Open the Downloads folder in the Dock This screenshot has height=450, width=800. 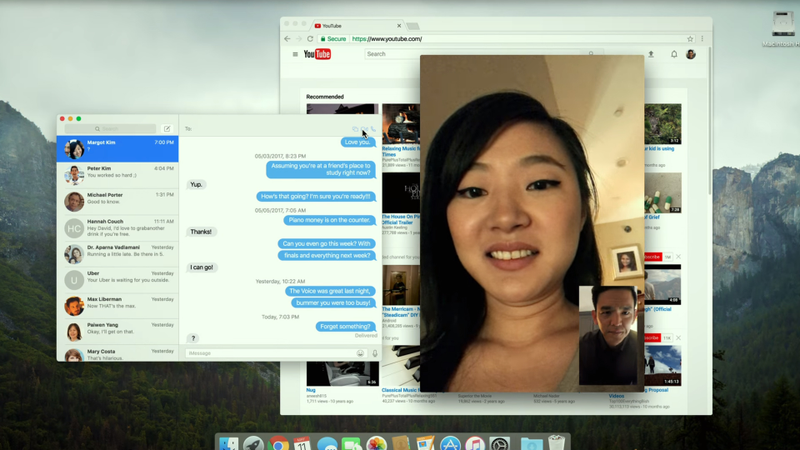(x=532, y=443)
